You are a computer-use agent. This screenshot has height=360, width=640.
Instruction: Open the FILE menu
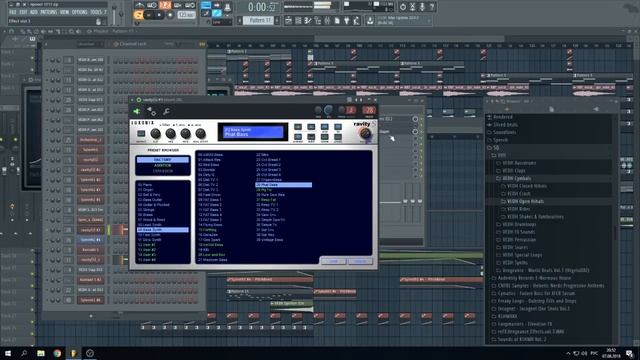pyautogui.click(x=13, y=13)
